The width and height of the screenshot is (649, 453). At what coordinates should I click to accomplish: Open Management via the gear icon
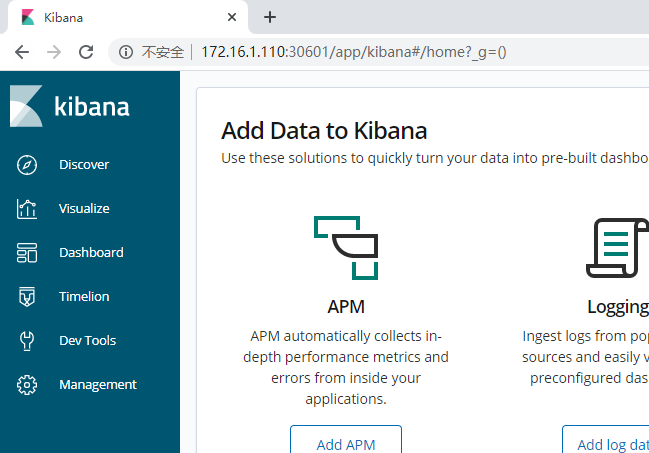27,385
